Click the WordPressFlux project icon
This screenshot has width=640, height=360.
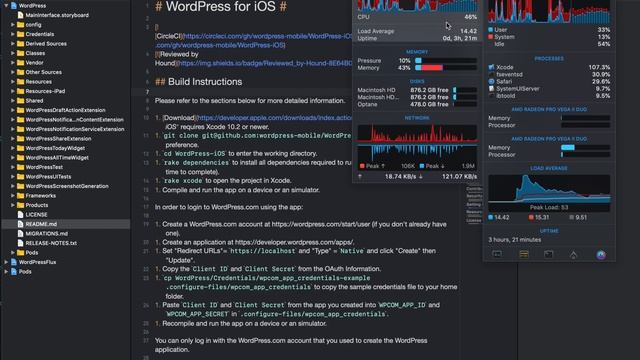click(14, 262)
